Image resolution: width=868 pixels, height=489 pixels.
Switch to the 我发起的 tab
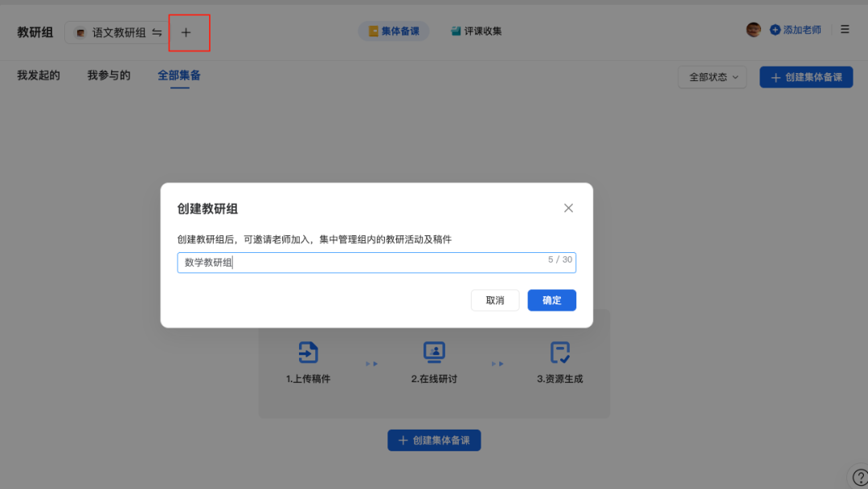pos(37,75)
